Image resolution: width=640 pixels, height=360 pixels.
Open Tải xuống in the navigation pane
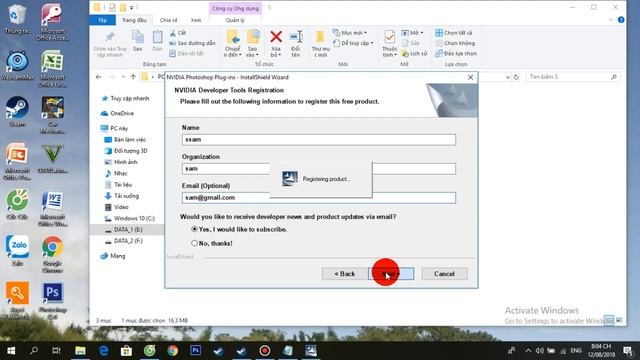[x=126, y=196]
